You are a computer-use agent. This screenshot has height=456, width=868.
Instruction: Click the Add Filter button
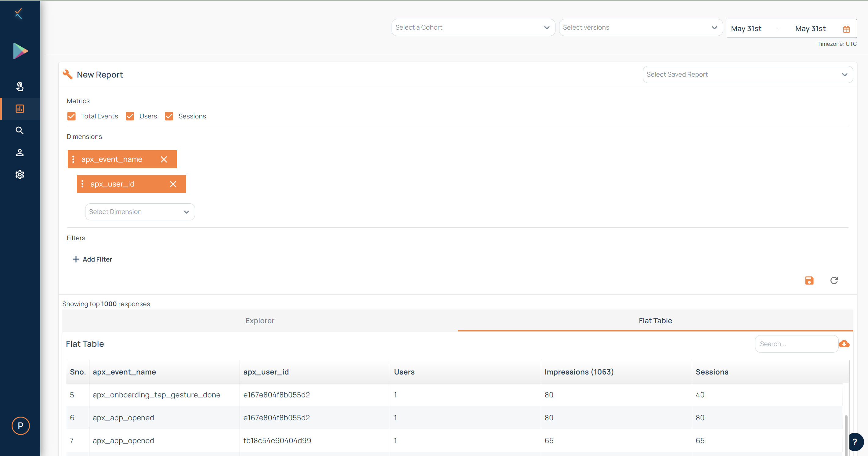click(x=92, y=259)
